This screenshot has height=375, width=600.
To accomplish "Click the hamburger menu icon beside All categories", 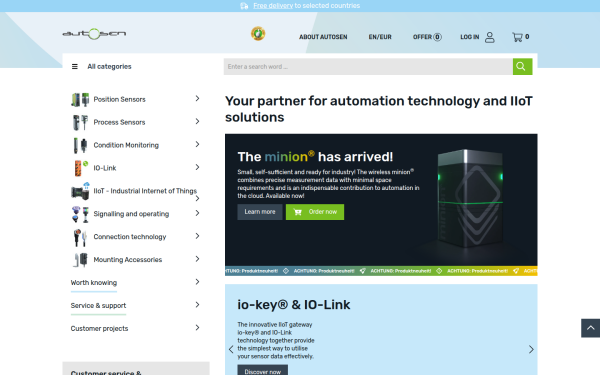I will pyautogui.click(x=75, y=67).
